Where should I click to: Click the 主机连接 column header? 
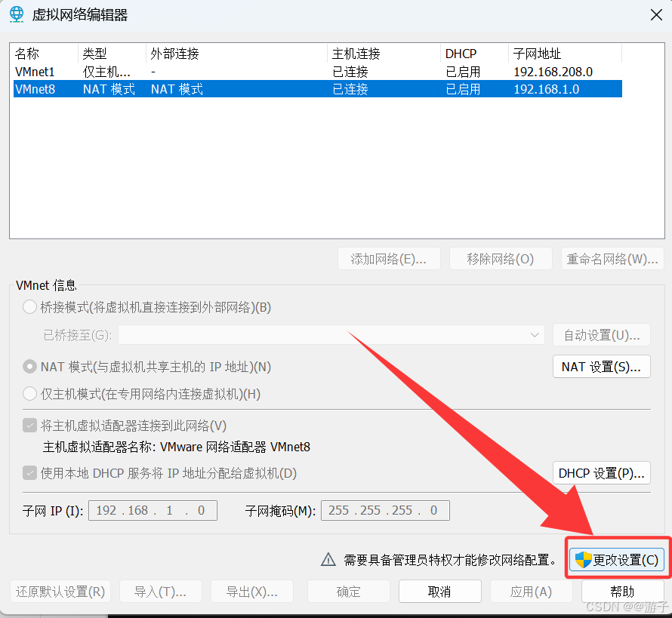[x=384, y=54]
